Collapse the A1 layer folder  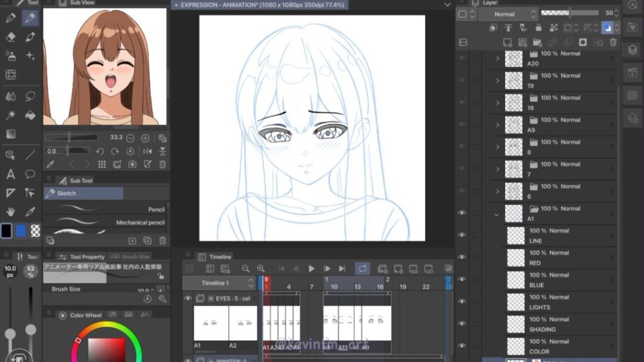tap(497, 214)
